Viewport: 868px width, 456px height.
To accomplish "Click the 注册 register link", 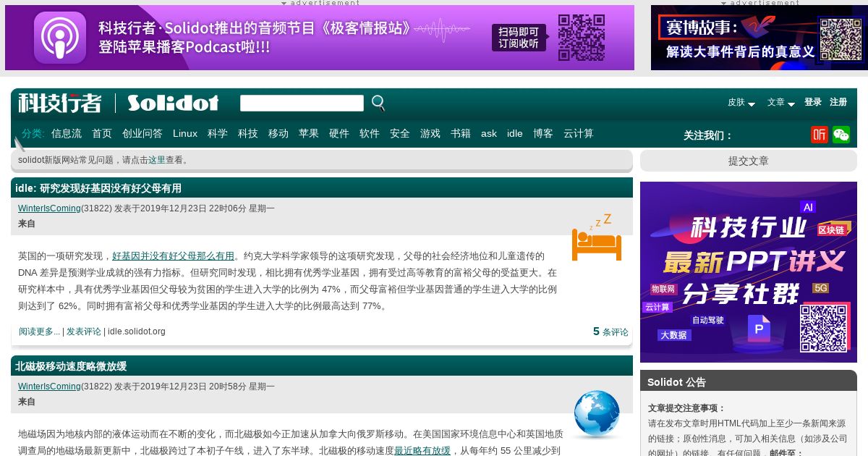I will pyautogui.click(x=838, y=102).
